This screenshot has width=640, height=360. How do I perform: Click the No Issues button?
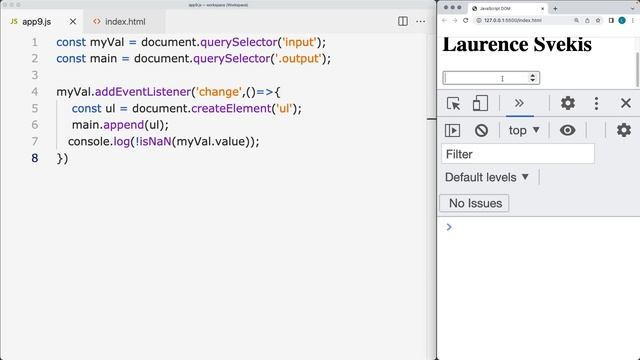(474, 203)
